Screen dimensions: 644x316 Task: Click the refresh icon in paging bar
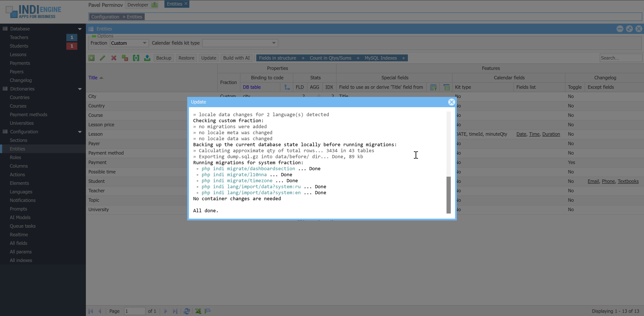(x=187, y=311)
